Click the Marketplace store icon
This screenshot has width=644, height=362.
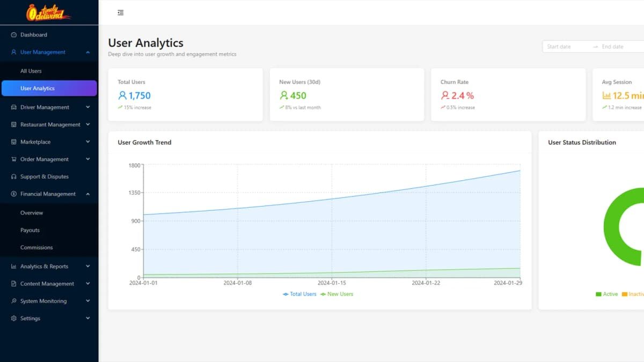[x=14, y=142]
